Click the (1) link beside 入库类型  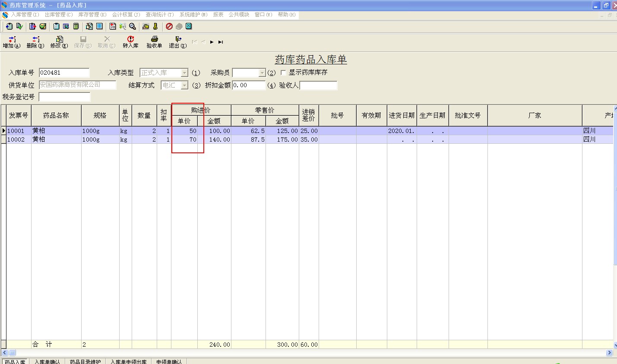[x=196, y=73]
